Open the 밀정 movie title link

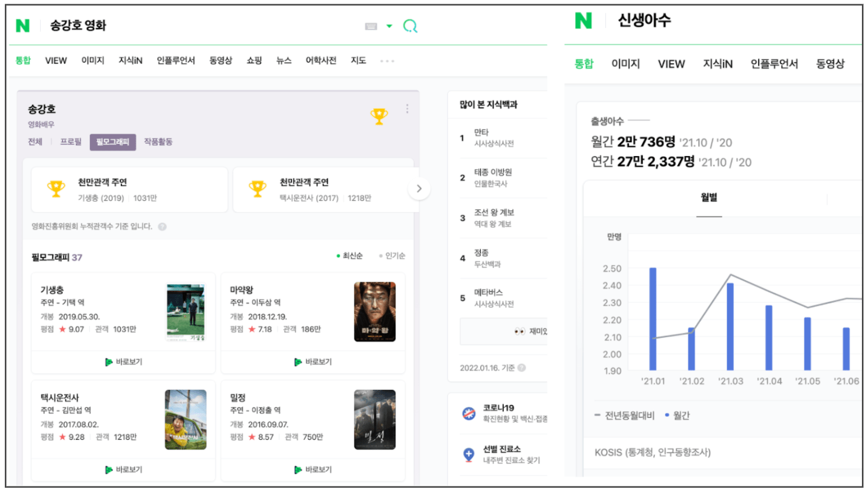click(x=237, y=397)
